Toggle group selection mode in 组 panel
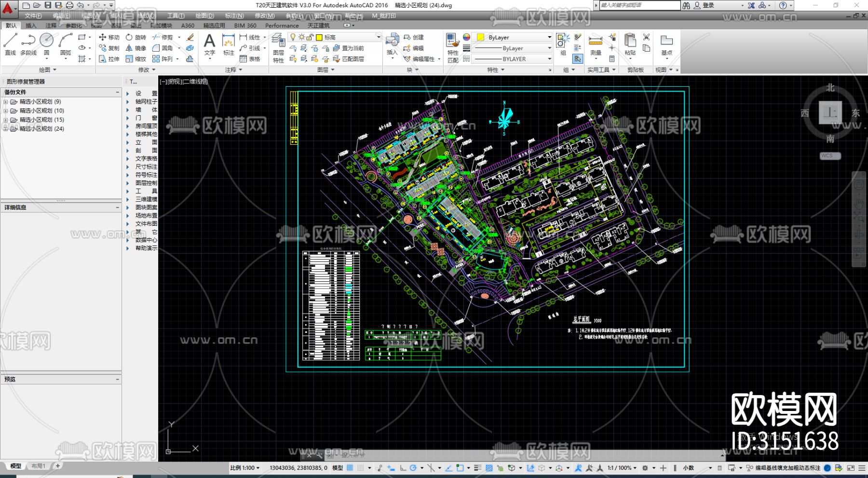868x478 pixels. tap(578, 59)
